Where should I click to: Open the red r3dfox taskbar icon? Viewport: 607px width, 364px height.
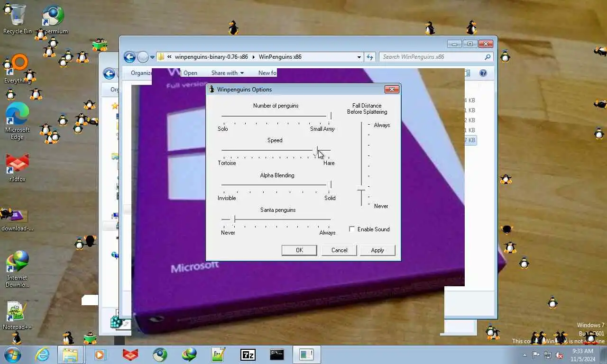point(130,355)
